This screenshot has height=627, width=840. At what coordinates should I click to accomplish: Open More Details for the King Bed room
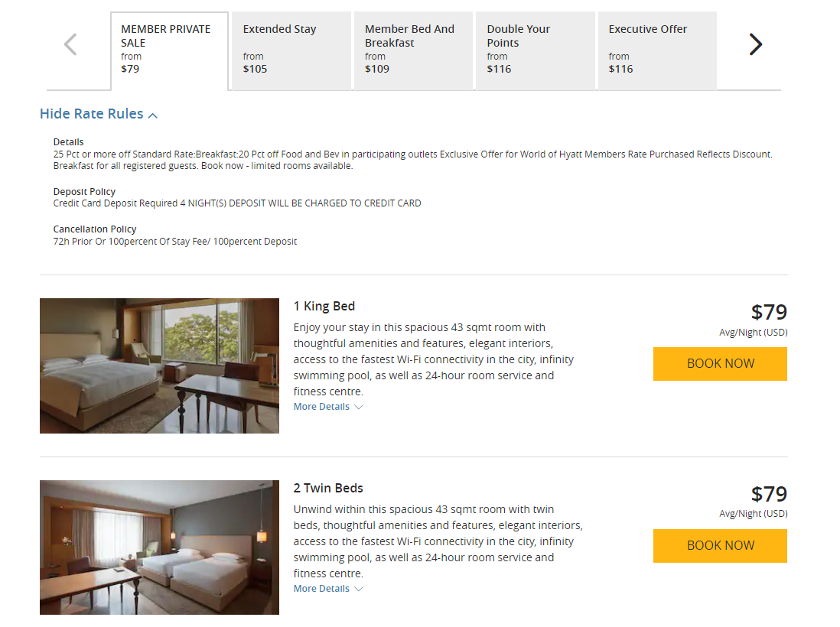pos(321,406)
